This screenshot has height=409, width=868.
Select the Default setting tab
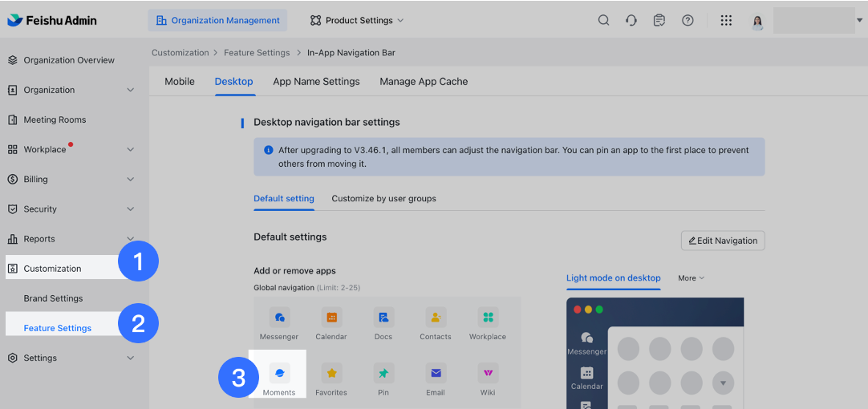284,198
